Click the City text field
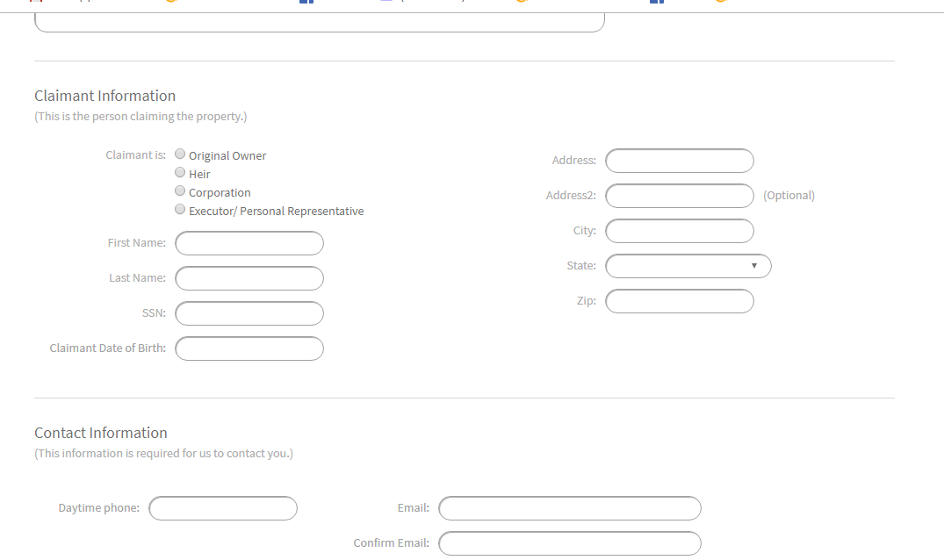The width and height of the screenshot is (944, 560). (x=679, y=231)
